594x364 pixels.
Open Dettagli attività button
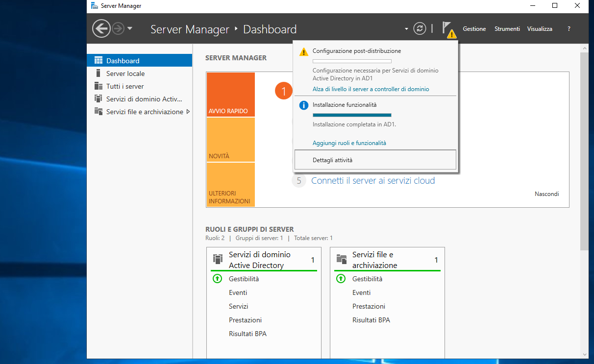pyautogui.click(x=375, y=160)
